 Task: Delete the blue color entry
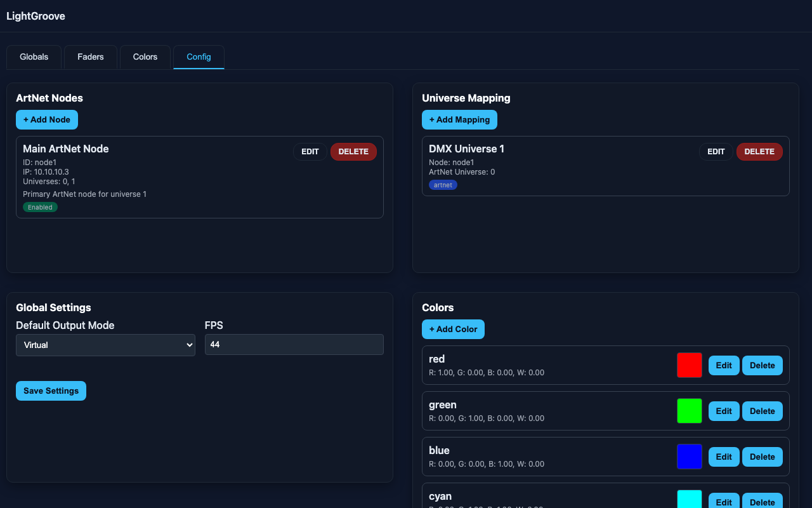pyautogui.click(x=762, y=457)
